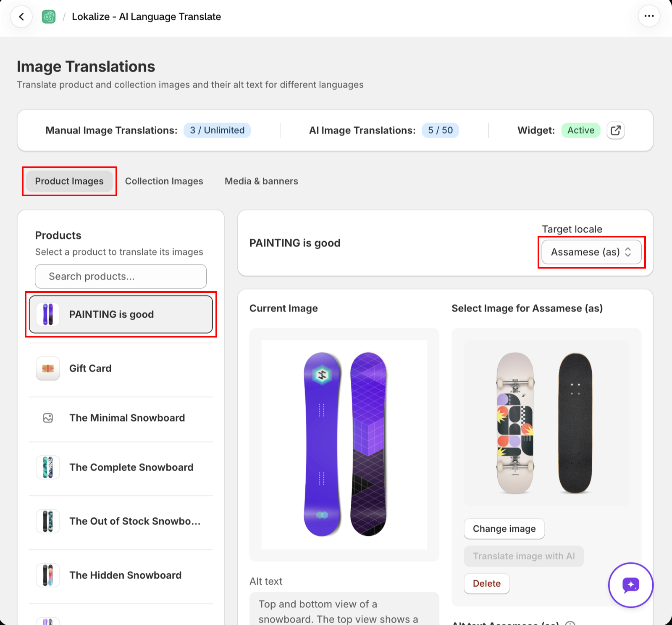Click the Gift Card thumbnail icon
The height and width of the screenshot is (625, 672).
click(48, 368)
